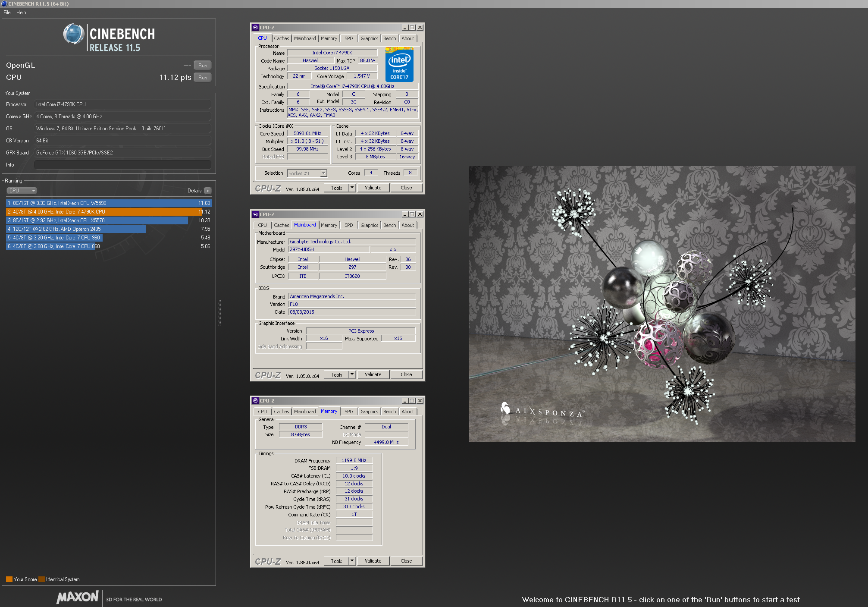Select the Core i7 CPU 860 ranking row
Viewport: 868px width, 607px height.
click(109, 246)
